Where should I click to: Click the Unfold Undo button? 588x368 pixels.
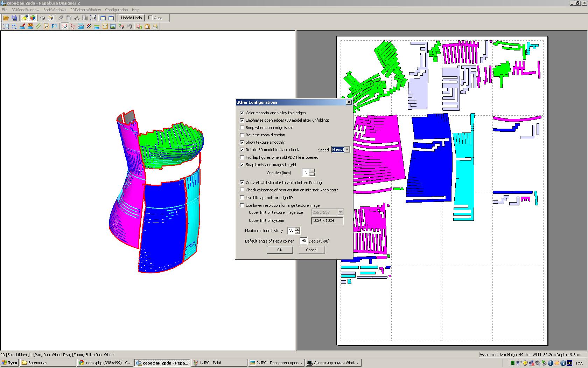[131, 18]
